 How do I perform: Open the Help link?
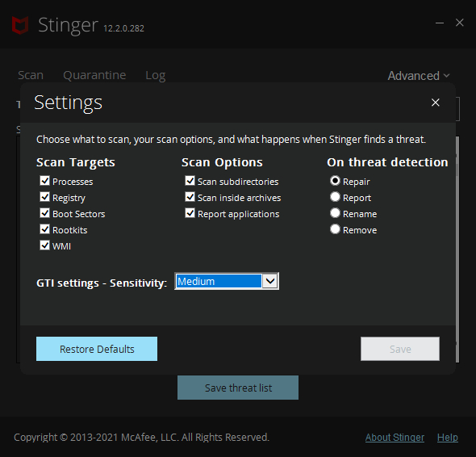click(x=448, y=438)
